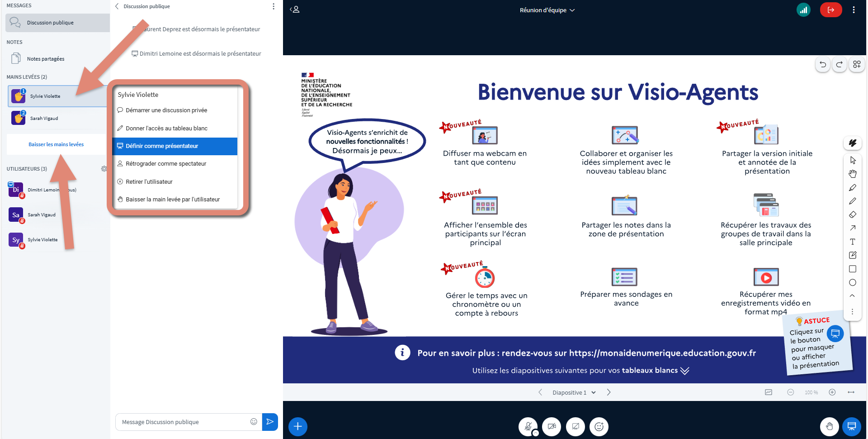Fit the slide to width
Screen dimensions: 868x439
(851, 392)
